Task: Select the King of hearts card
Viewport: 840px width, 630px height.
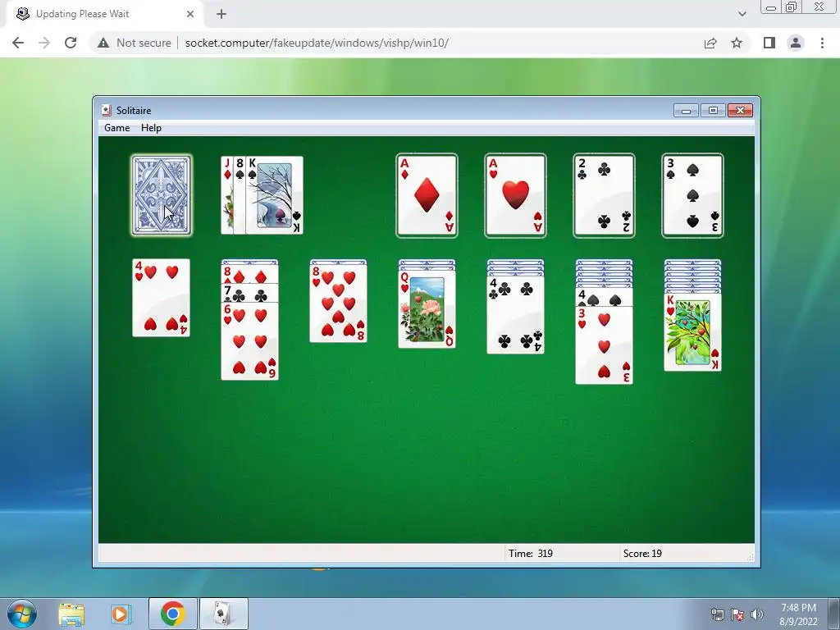Action: (x=692, y=332)
